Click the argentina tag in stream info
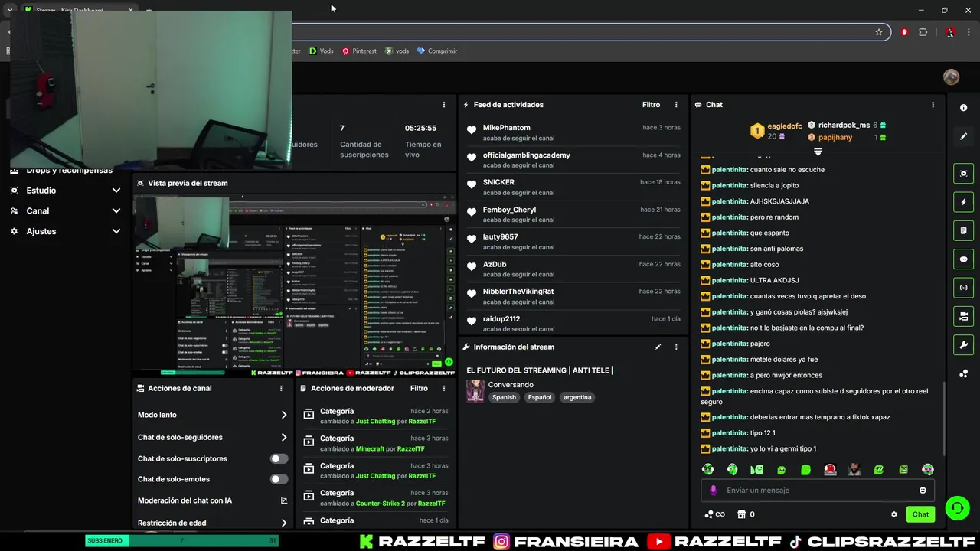Image resolution: width=980 pixels, height=551 pixels. point(577,397)
